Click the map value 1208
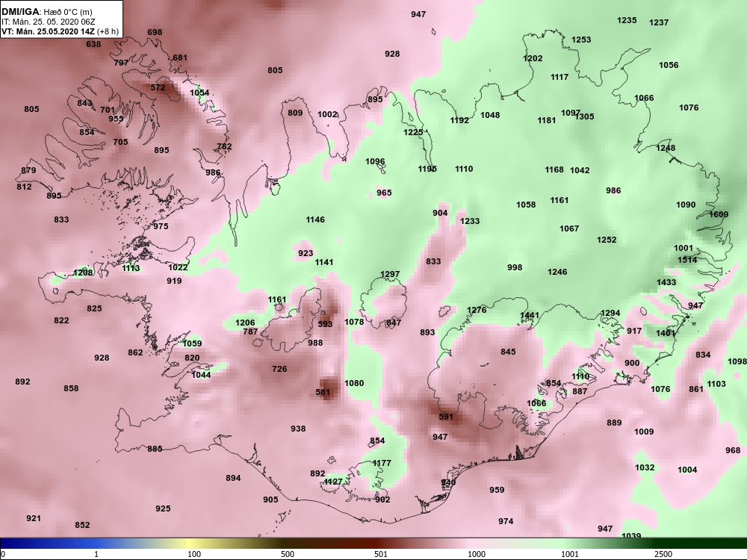The width and height of the screenshot is (747, 560). [x=83, y=273]
